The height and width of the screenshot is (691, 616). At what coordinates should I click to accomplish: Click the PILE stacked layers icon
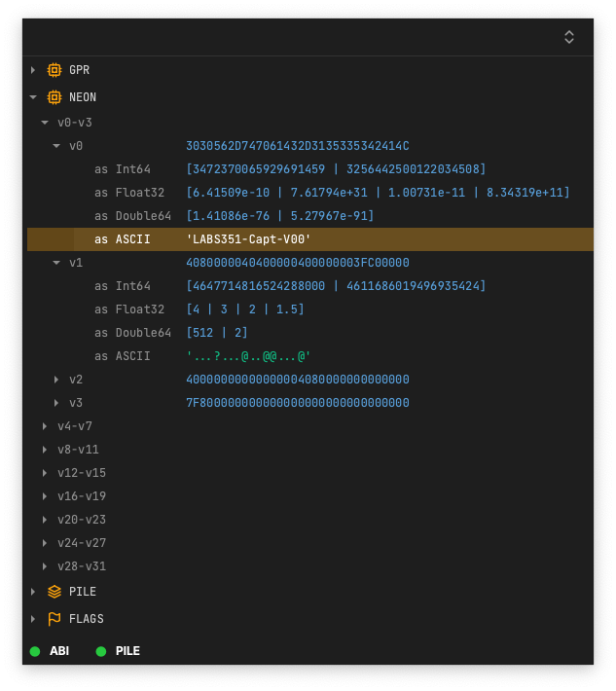54,592
